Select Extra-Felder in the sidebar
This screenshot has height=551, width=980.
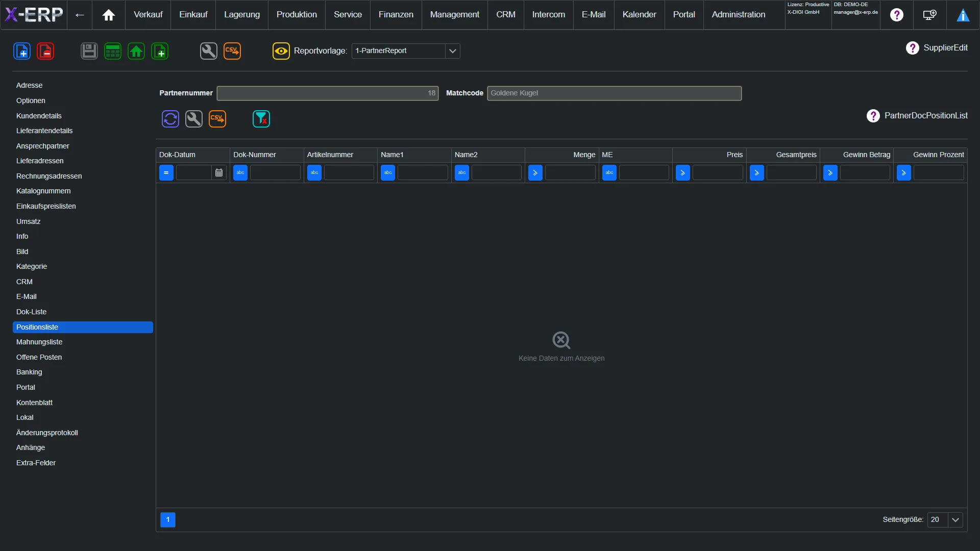pos(83,463)
